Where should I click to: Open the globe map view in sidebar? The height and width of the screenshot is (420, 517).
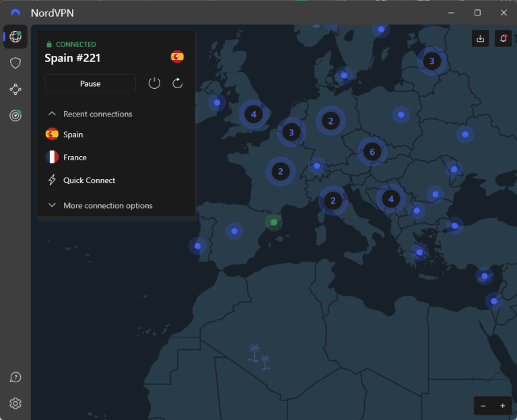pos(15,37)
